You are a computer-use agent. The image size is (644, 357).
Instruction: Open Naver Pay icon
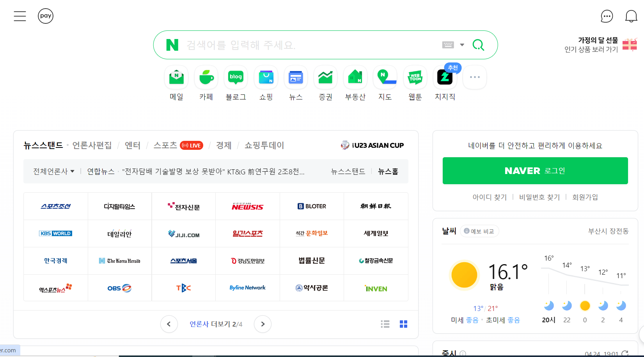click(46, 16)
